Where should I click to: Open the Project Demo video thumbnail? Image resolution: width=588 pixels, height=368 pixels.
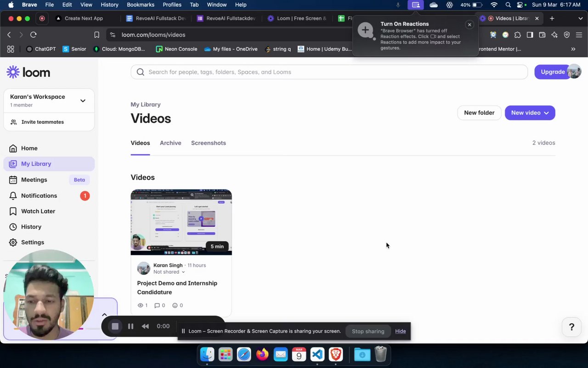click(x=181, y=222)
